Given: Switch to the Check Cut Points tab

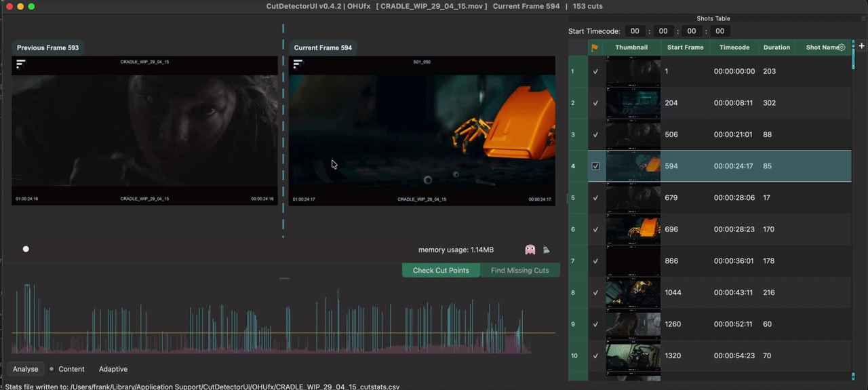Looking at the screenshot, I should 441,271.
